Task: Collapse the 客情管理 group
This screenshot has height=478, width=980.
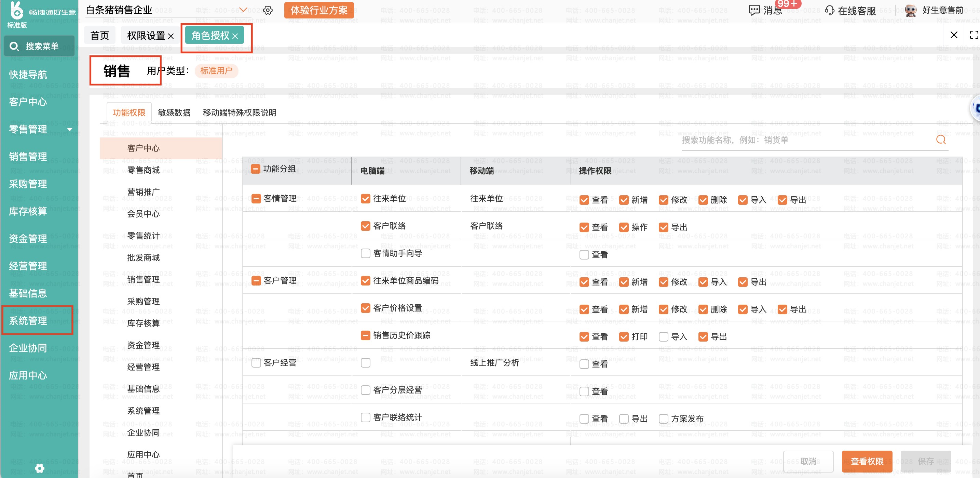Action: pyautogui.click(x=256, y=198)
